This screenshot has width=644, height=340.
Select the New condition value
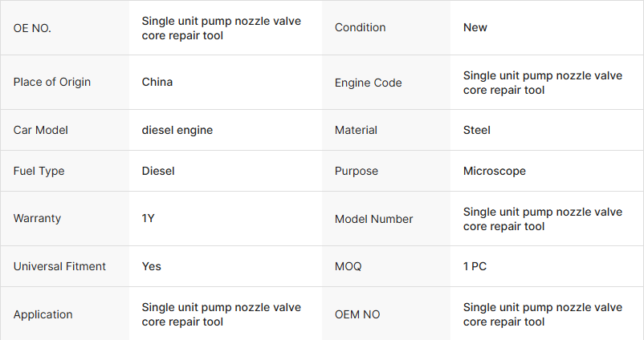[475, 27]
